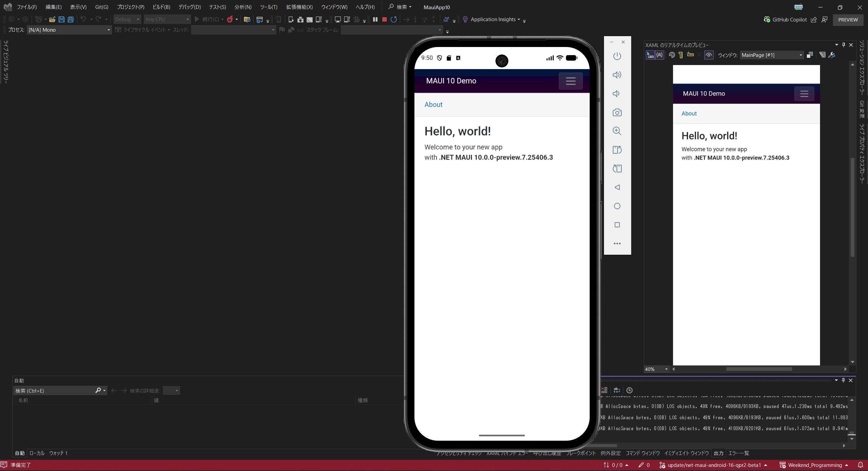Click the PREVIEW button at top right
868x471 pixels.
coord(848,20)
